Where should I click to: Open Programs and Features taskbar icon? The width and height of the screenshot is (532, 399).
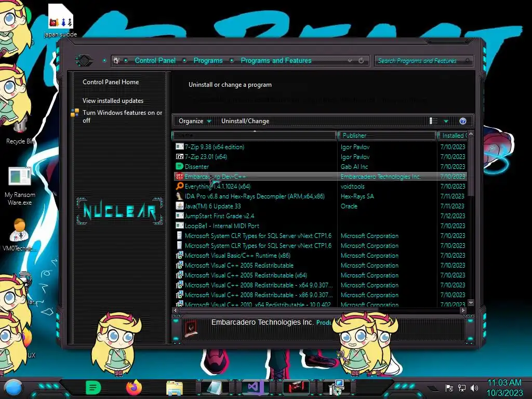point(337,388)
